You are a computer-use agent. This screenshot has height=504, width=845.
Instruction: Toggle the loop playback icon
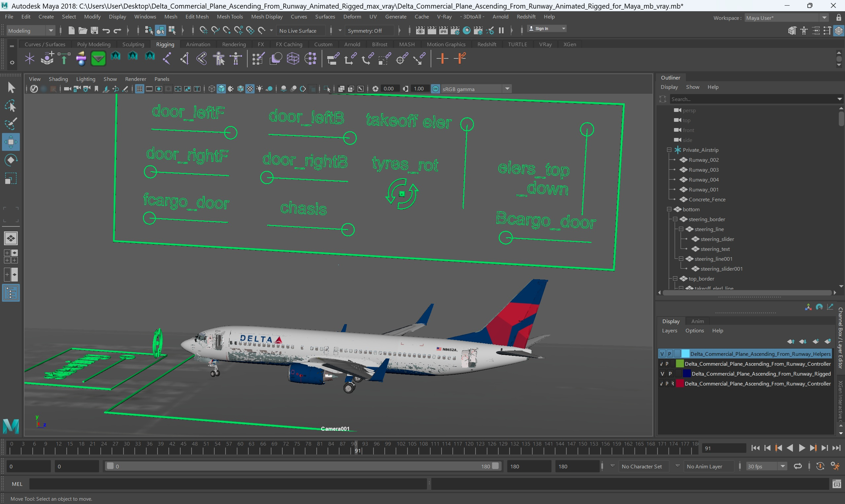797,466
